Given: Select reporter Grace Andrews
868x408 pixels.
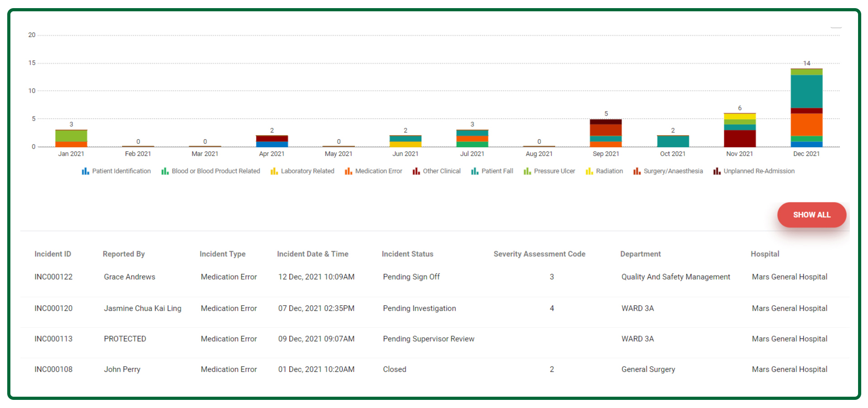Looking at the screenshot, I should pyautogui.click(x=129, y=277).
